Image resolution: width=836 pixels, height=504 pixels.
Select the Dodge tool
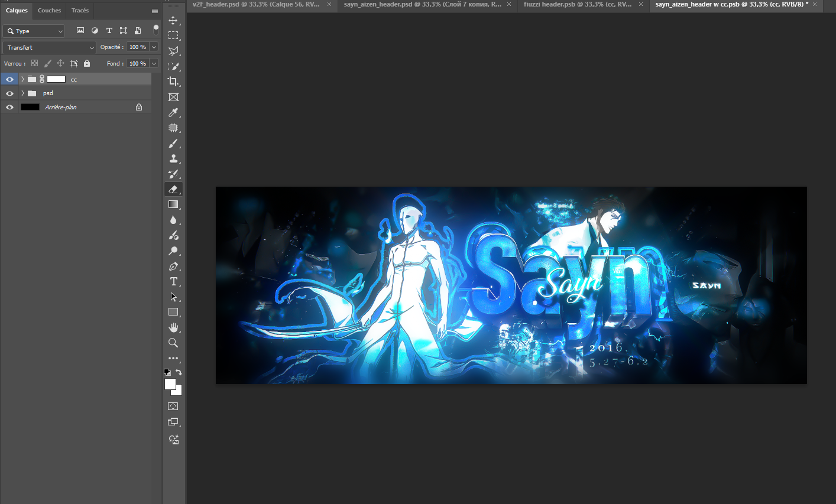click(173, 251)
